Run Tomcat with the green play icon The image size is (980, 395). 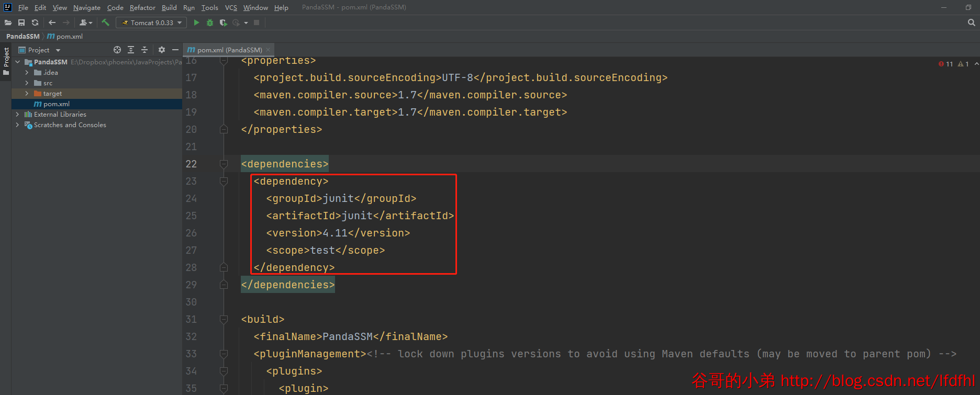pos(196,22)
